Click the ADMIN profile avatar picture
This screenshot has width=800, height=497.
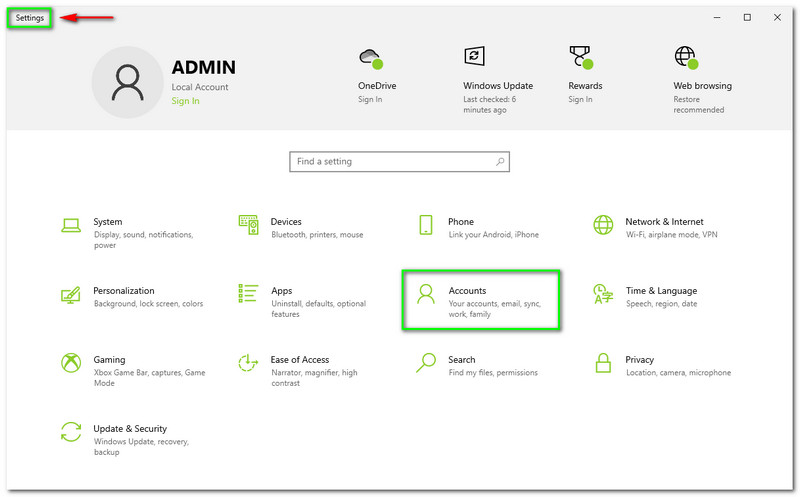[127, 83]
